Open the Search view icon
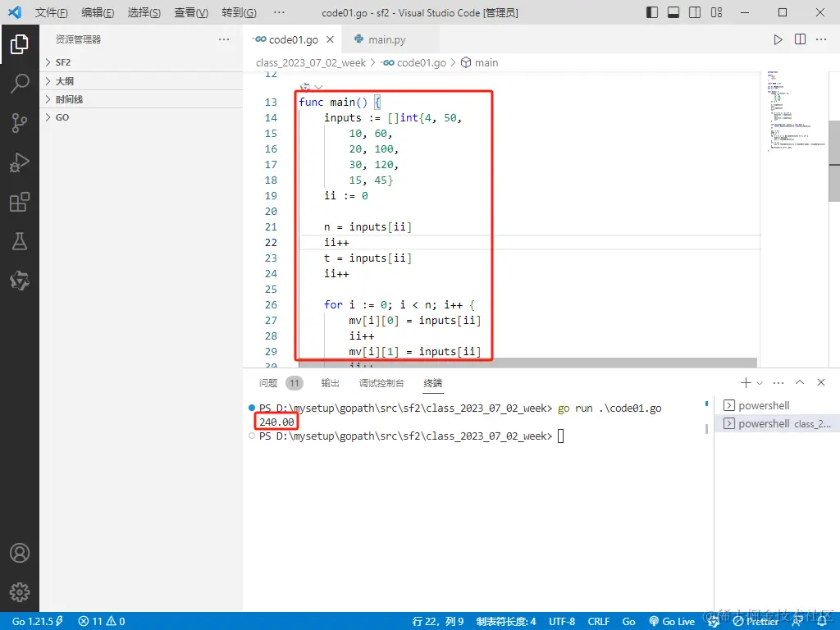 (x=20, y=84)
